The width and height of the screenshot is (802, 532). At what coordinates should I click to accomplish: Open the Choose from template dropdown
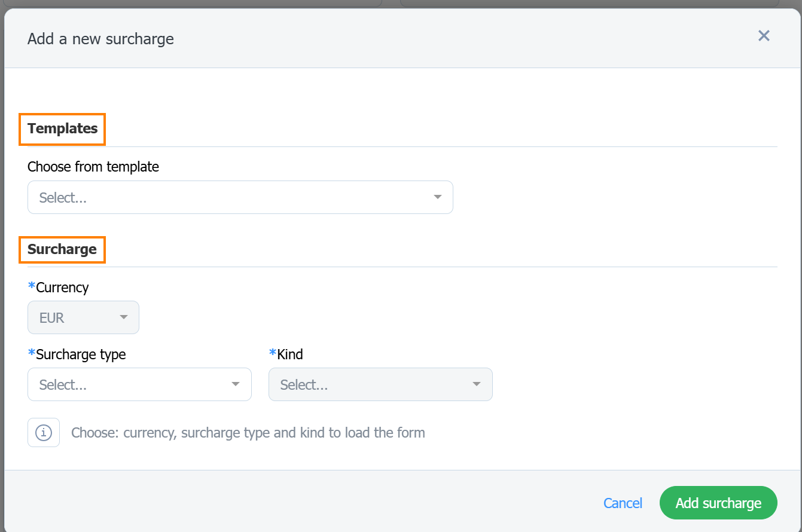coord(240,197)
